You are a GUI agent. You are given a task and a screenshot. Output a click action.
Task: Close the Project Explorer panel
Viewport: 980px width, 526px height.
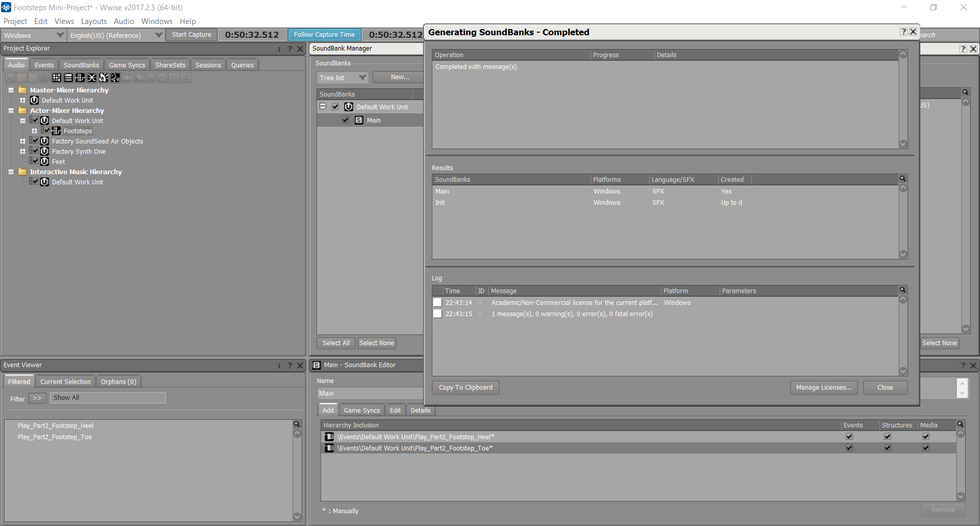tap(300, 49)
